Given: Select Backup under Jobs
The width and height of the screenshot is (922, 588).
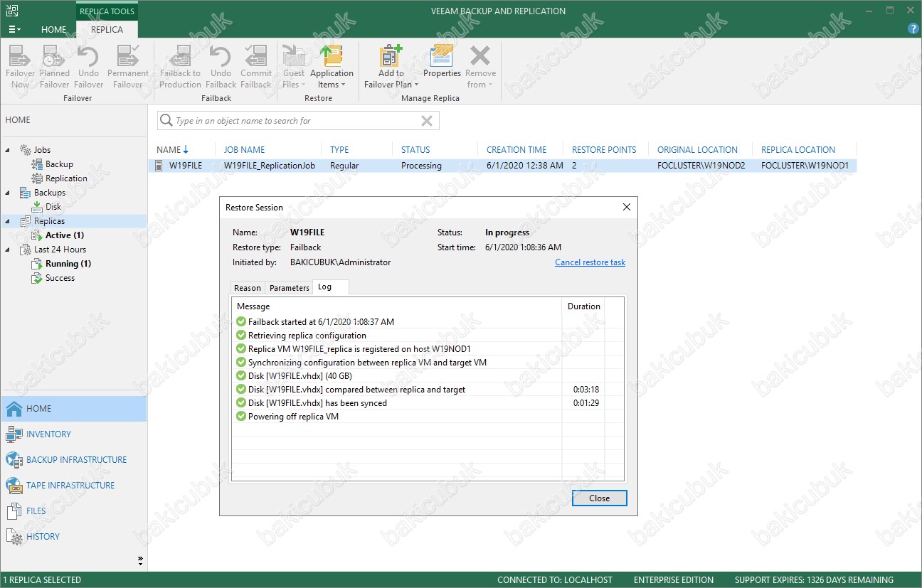Looking at the screenshot, I should [59, 164].
